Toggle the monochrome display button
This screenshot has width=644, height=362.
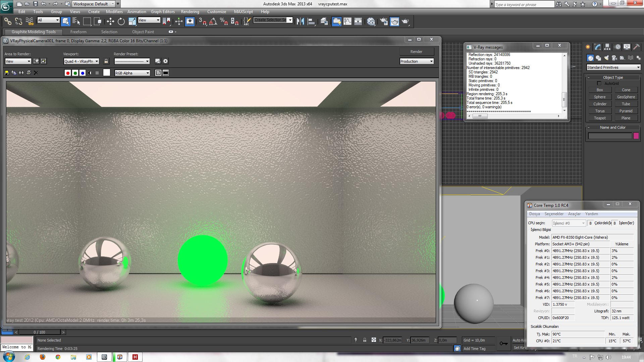click(97, 73)
